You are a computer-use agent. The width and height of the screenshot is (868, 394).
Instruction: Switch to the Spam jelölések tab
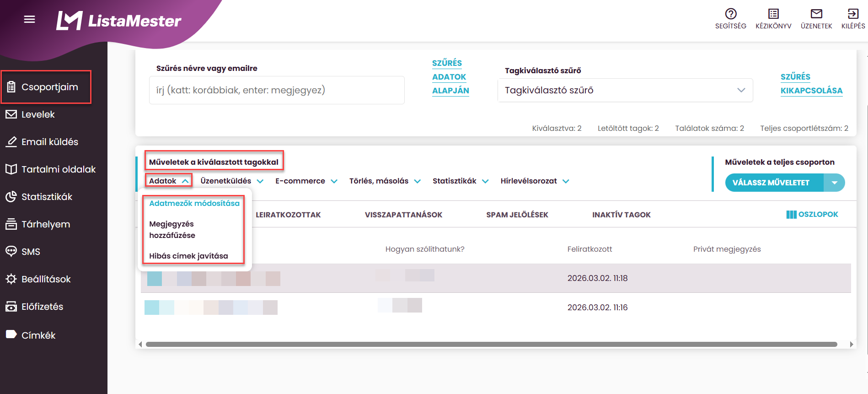[517, 215]
